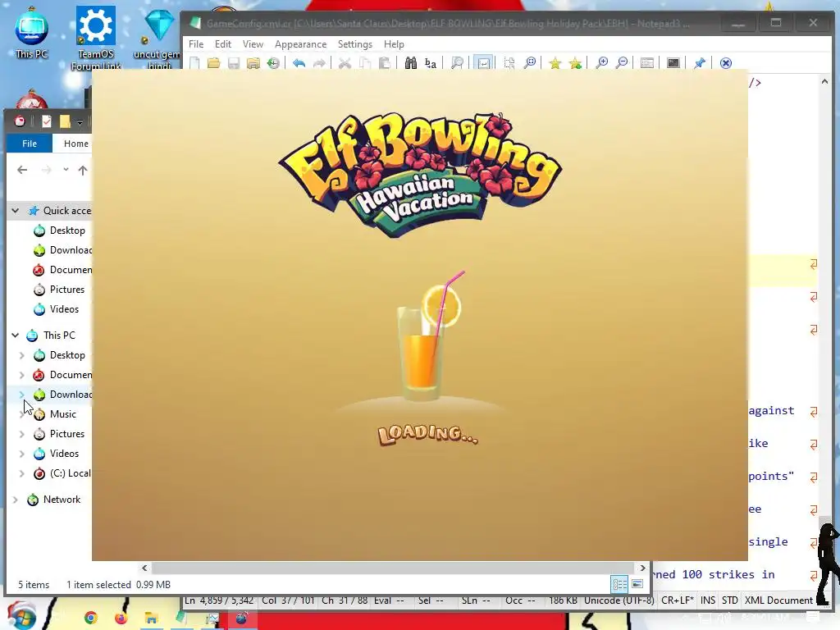Screen dimensions: 840x630
Task: Expand Desktop under This PC
Action: point(22,355)
